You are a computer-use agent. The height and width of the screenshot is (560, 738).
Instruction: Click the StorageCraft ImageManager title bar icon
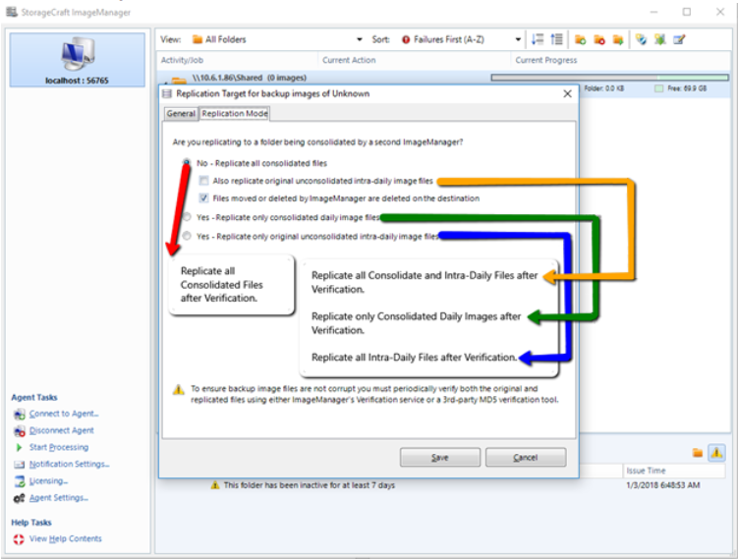tap(11, 12)
